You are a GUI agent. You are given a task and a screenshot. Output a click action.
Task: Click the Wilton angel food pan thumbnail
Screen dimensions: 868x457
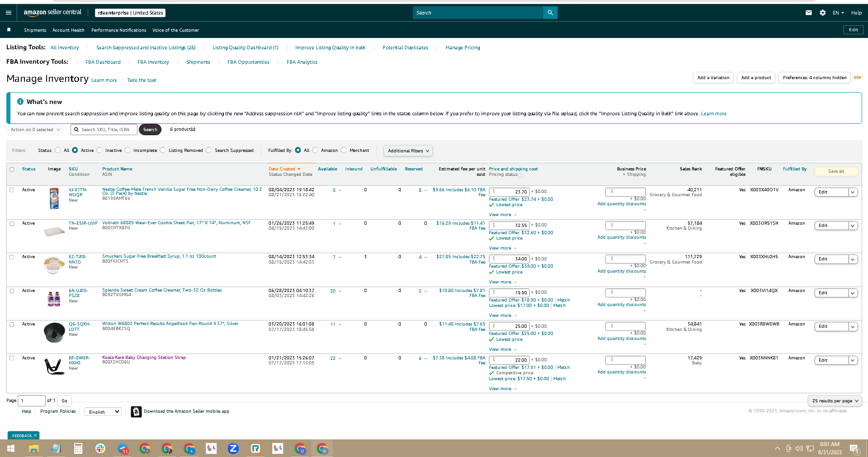coord(54,332)
